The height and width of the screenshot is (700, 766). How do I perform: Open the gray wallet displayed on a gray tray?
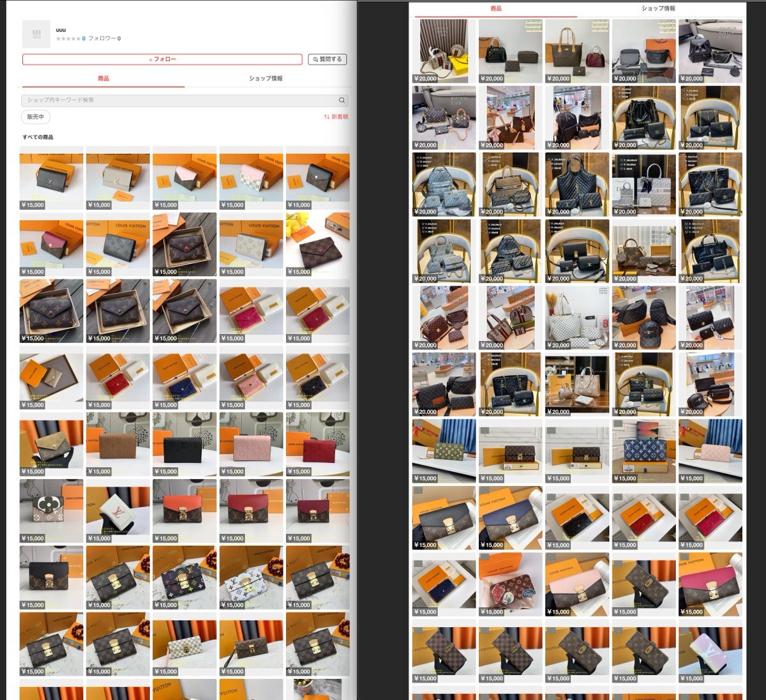click(52, 377)
